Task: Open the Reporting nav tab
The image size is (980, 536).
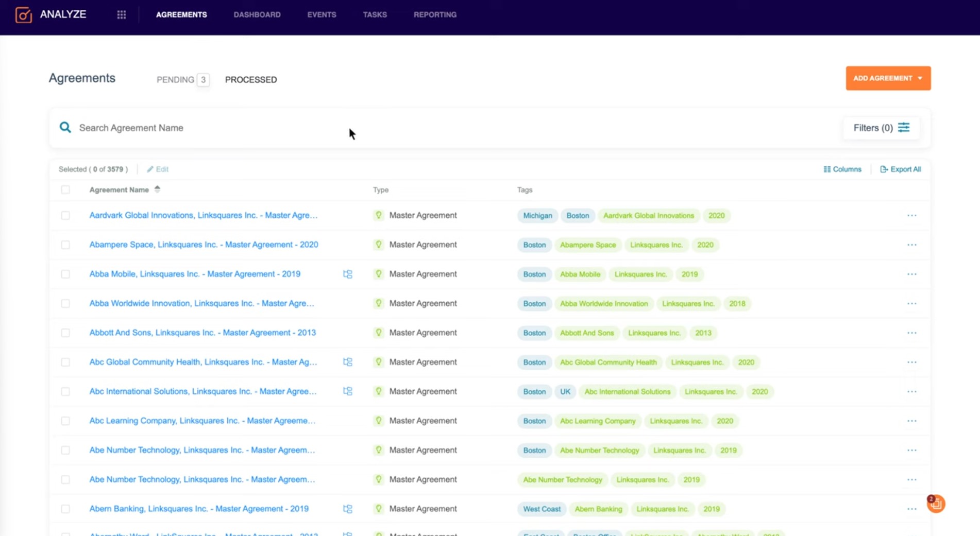Action: (435, 15)
